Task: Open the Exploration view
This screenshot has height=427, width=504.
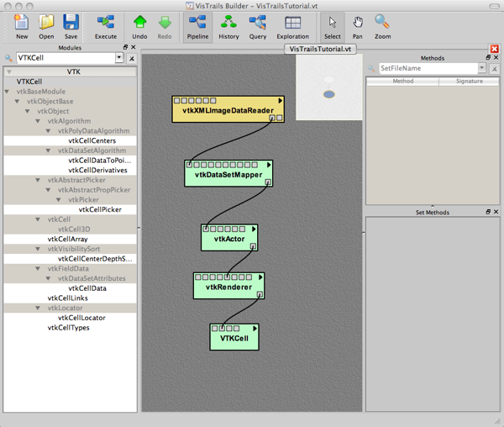Action: pyautogui.click(x=293, y=27)
